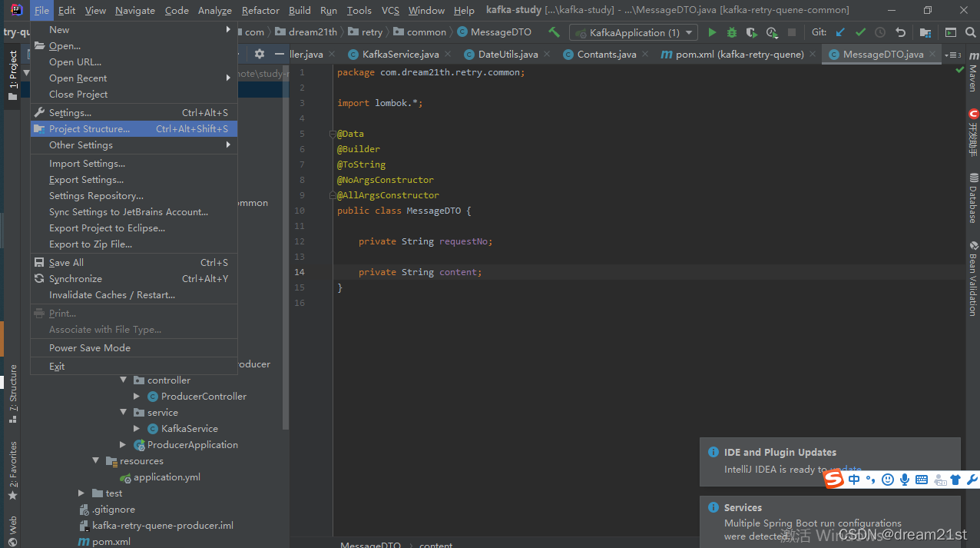Toggle the Sogou punctuation mode icon
Viewport: 980px width, 548px height.
tap(871, 480)
